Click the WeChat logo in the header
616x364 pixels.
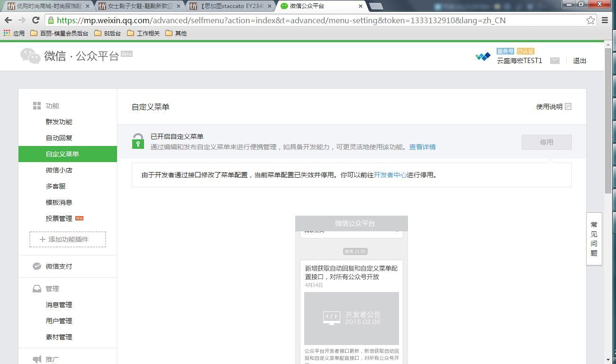click(x=30, y=56)
